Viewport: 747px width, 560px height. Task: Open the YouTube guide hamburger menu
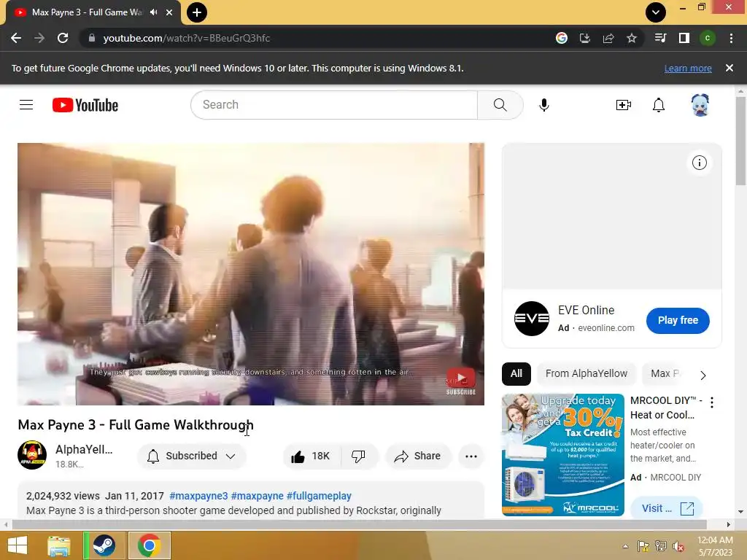click(x=26, y=105)
